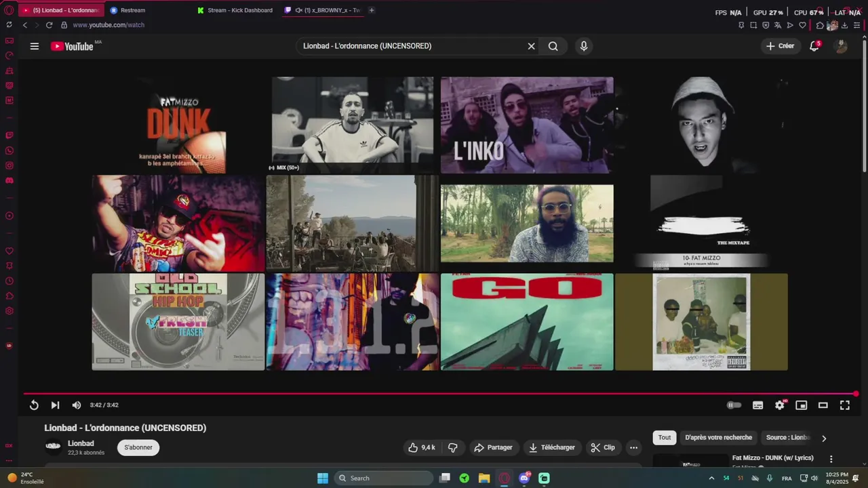Create a Clip of the video
The image size is (868, 488).
pyautogui.click(x=603, y=447)
